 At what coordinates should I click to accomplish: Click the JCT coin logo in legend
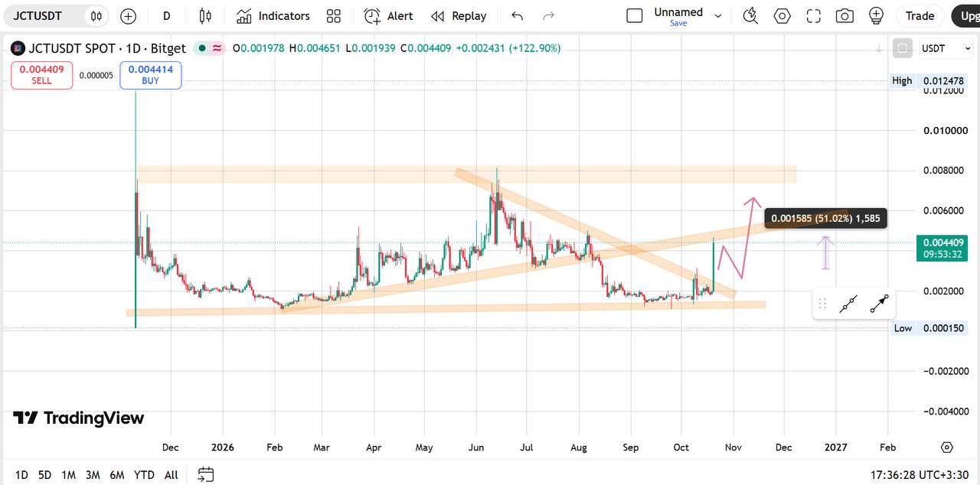click(x=18, y=48)
